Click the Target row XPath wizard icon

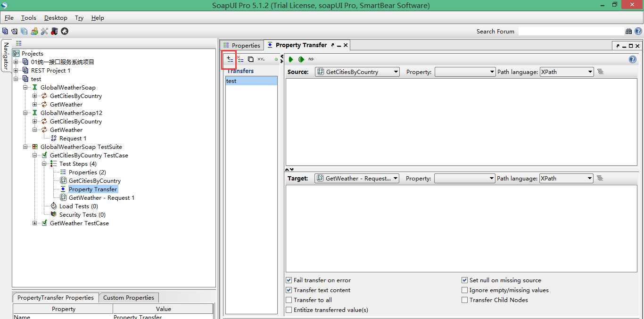pos(600,178)
